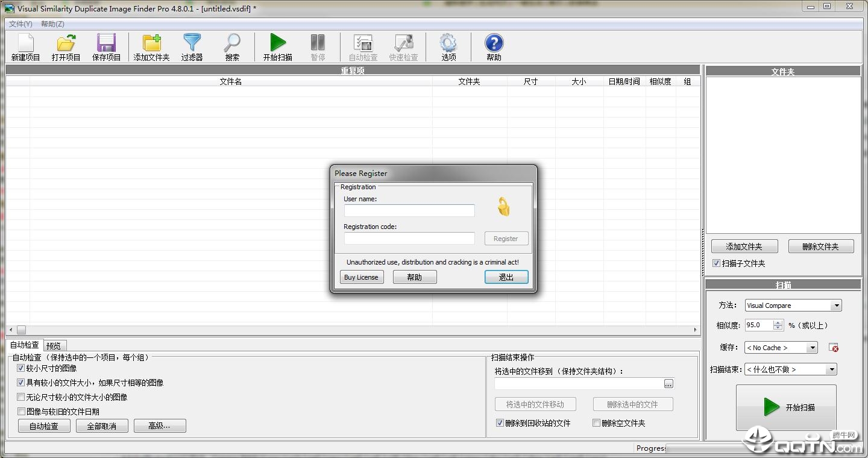
Task: Disable the 扫描子文件夹 checkbox
Action: coord(716,263)
